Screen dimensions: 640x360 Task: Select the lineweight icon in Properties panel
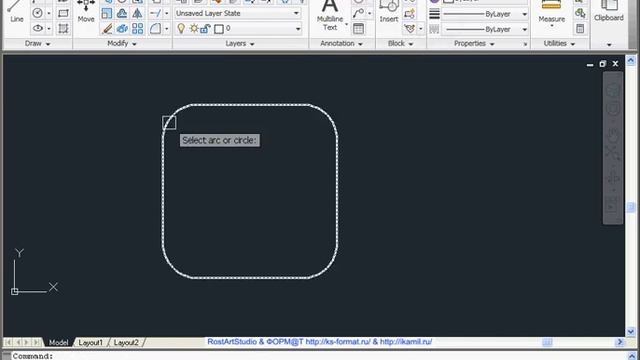point(434,14)
